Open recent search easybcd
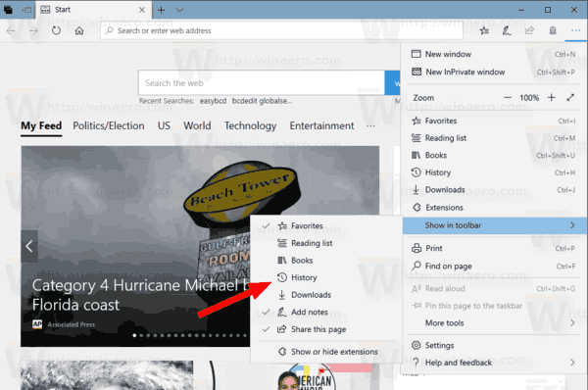Image resolution: width=588 pixels, height=390 pixels. tap(213, 101)
